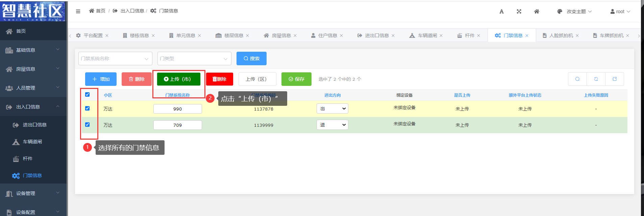Click the search icon in table toolbar
This screenshot has width=644, height=216.
[577, 79]
